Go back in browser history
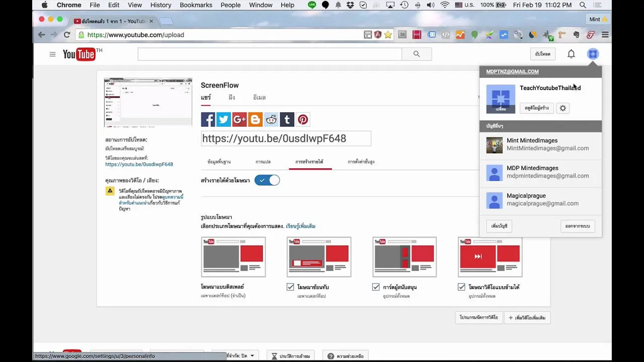 pyautogui.click(x=42, y=35)
